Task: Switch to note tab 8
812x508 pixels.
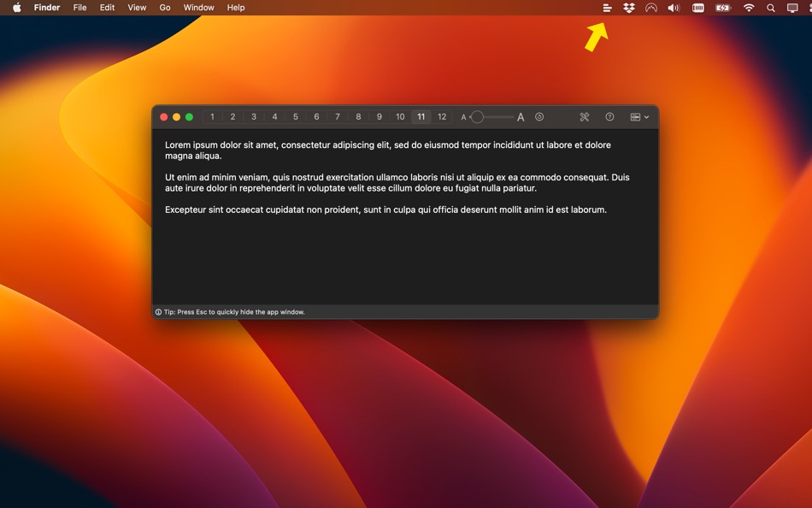Action: pyautogui.click(x=358, y=117)
